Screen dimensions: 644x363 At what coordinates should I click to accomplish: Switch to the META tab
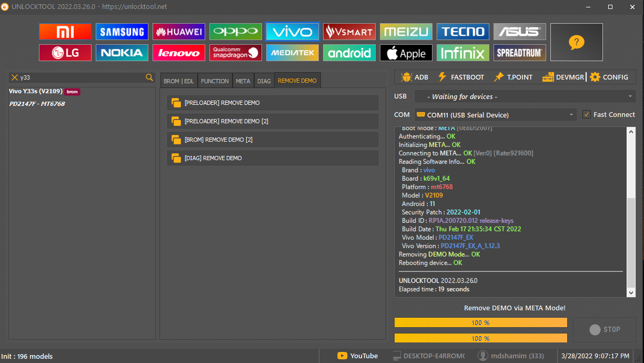pyautogui.click(x=243, y=81)
